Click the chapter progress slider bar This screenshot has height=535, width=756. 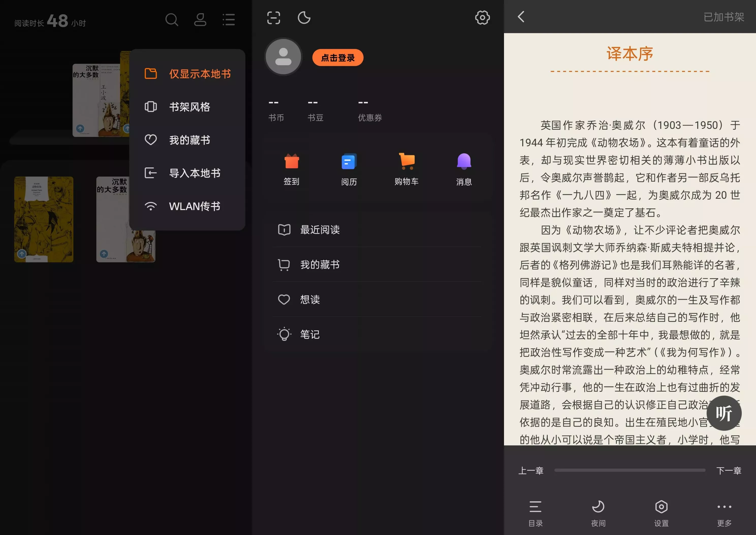(x=629, y=470)
